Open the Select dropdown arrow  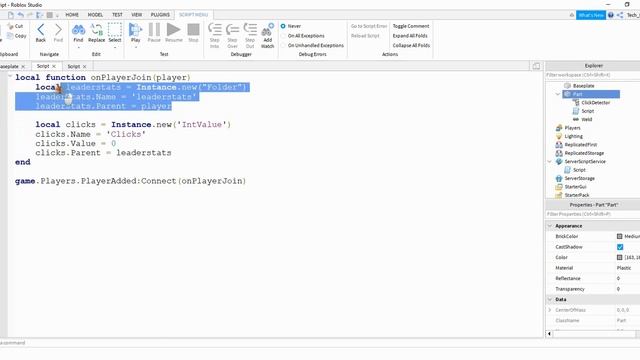click(115, 47)
